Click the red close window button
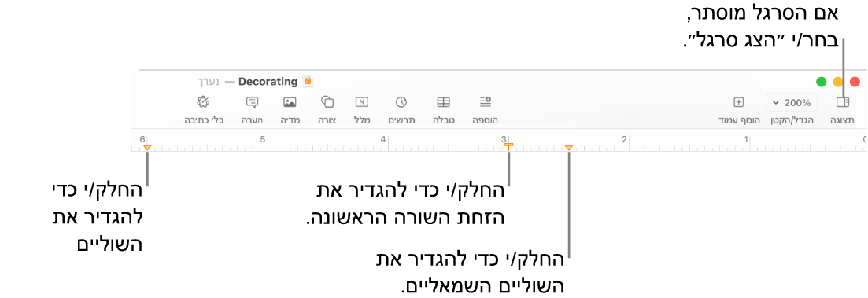Screen dimensions: 868x298 click(855, 82)
